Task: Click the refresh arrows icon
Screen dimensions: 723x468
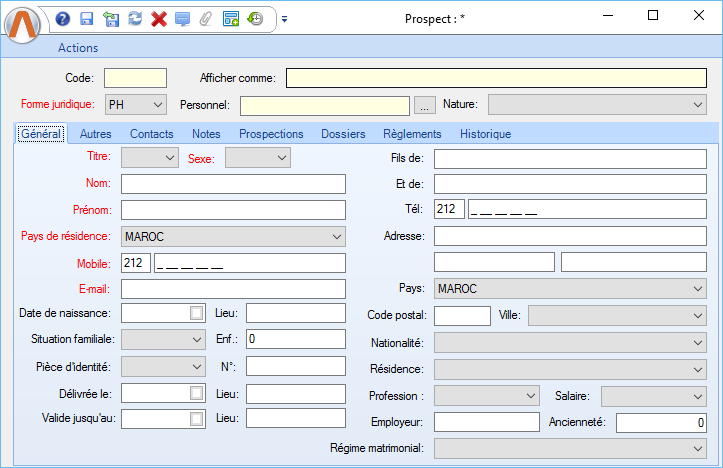Action: pyautogui.click(x=134, y=19)
